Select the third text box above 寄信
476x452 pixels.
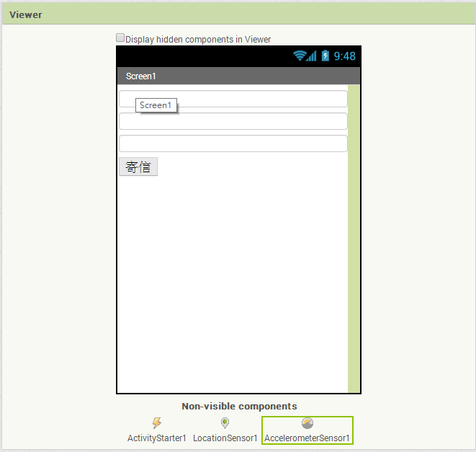click(233, 143)
